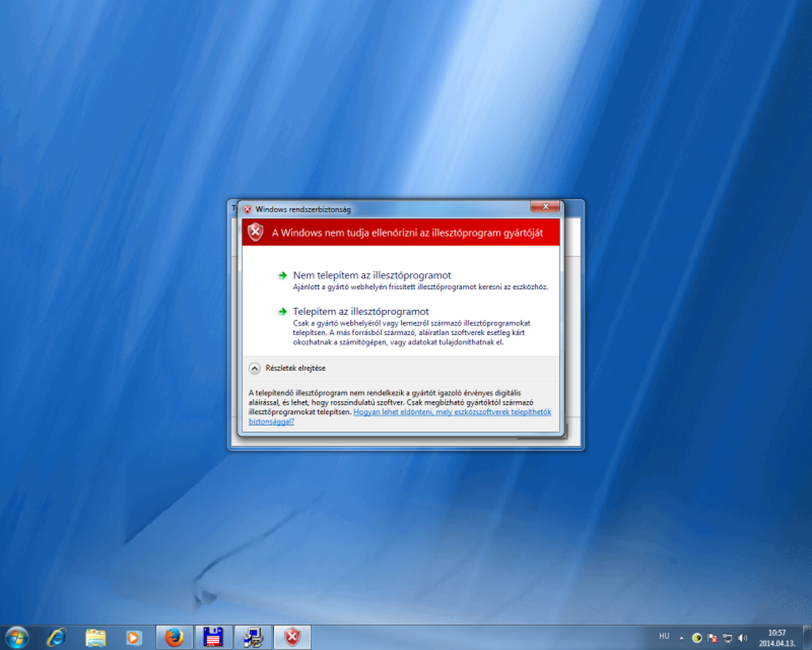812x650 pixels.
Task: Close the Windows rendszerbiztonság dialog
Action: 546,207
